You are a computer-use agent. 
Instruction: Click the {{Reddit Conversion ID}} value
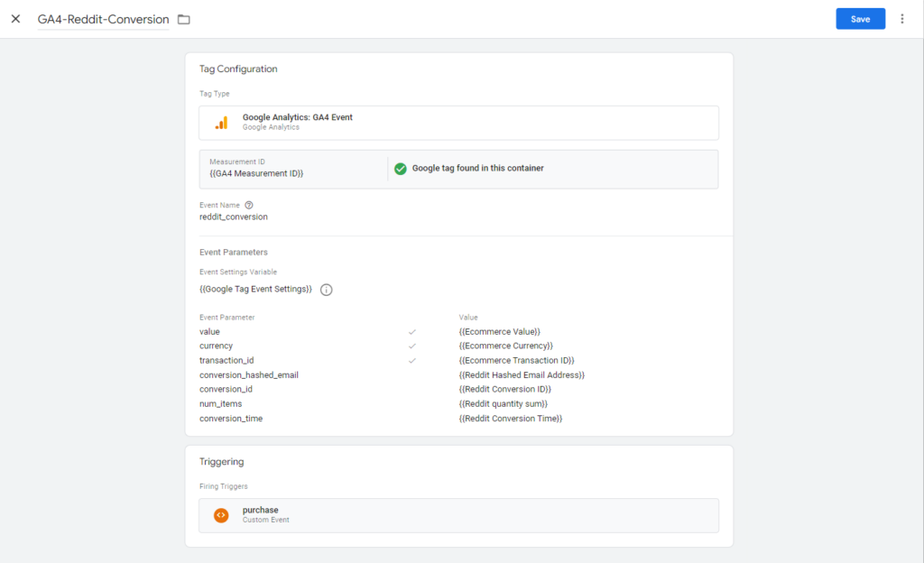point(504,390)
